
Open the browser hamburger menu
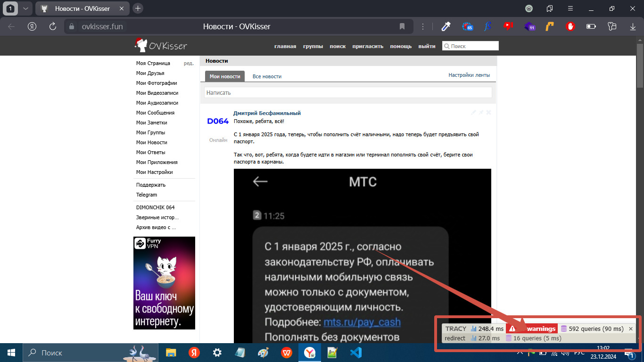click(x=570, y=8)
